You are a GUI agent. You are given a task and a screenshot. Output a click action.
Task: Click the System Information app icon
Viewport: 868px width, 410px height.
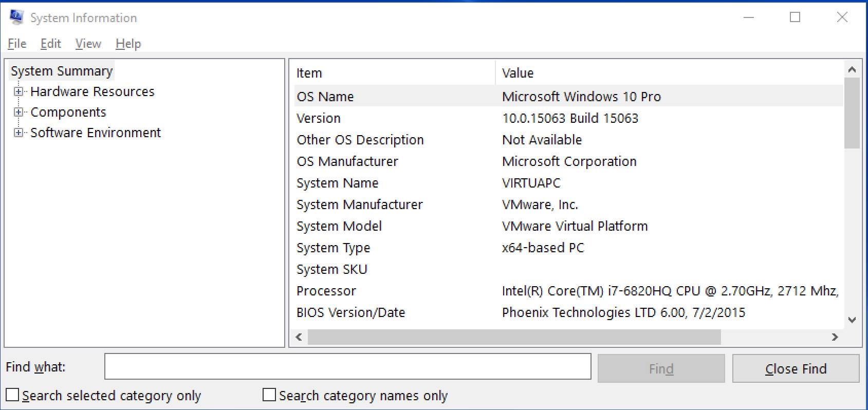[x=16, y=17]
